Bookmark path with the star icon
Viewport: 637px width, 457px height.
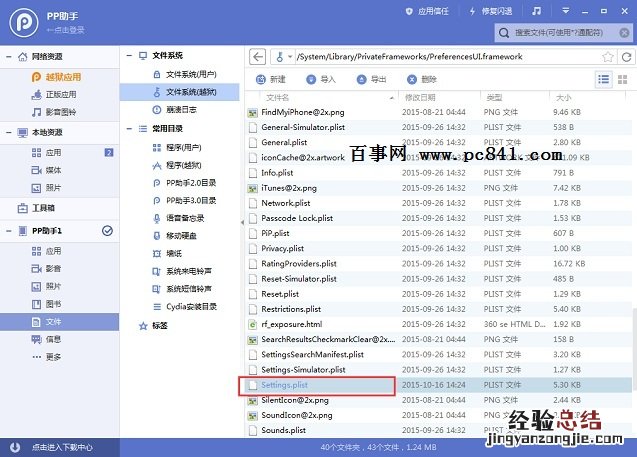[608, 57]
